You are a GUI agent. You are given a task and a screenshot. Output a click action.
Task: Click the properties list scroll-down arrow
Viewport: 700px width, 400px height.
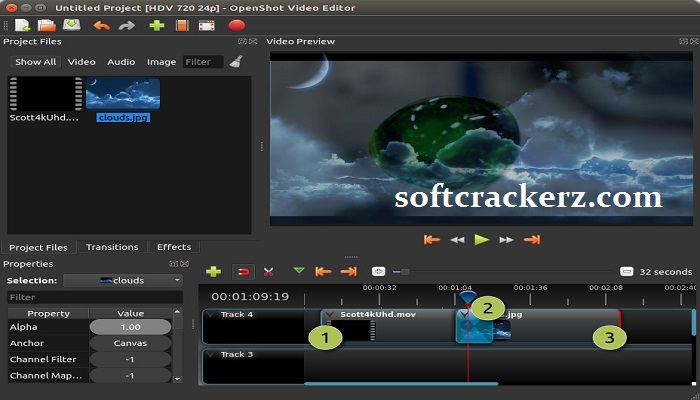pyautogui.click(x=177, y=379)
